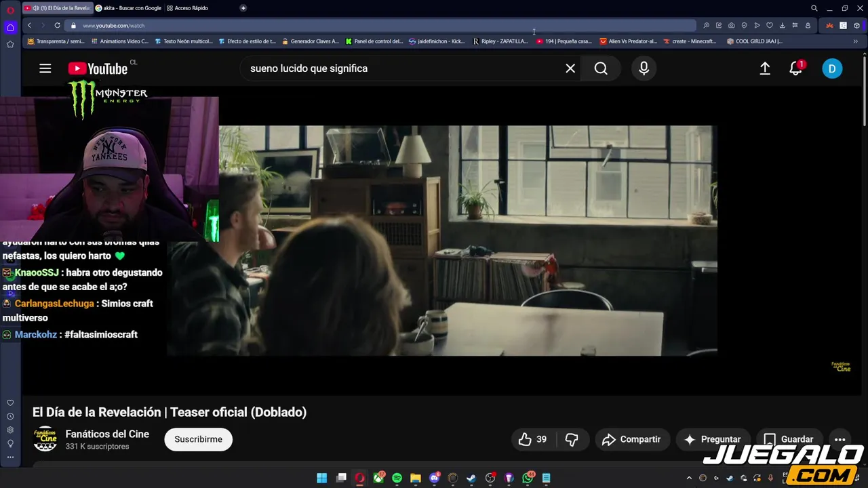Go back with browser back arrow
The width and height of the screenshot is (868, 488).
tap(29, 25)
